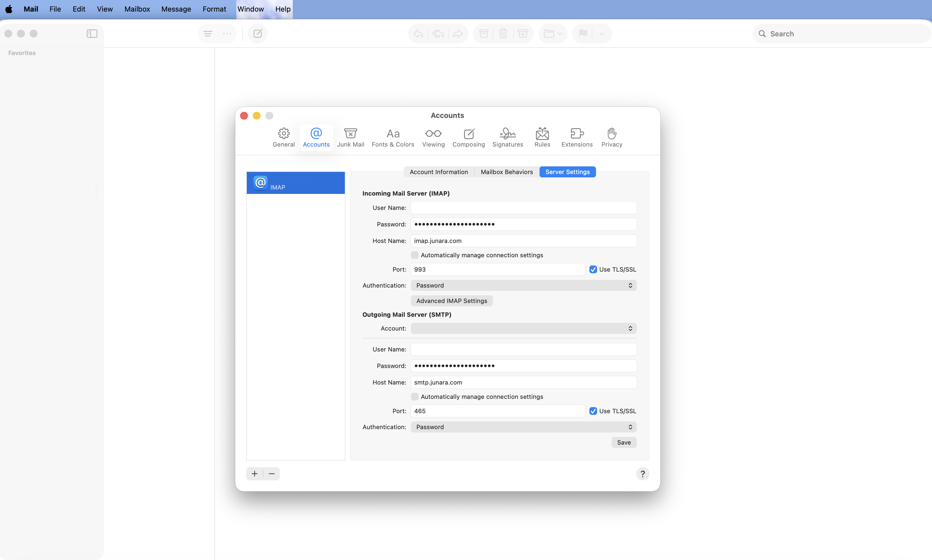Click the compose new message icon
Image resolution: width=932 pixels, height=560 pixels.
(x=258, y=34)
